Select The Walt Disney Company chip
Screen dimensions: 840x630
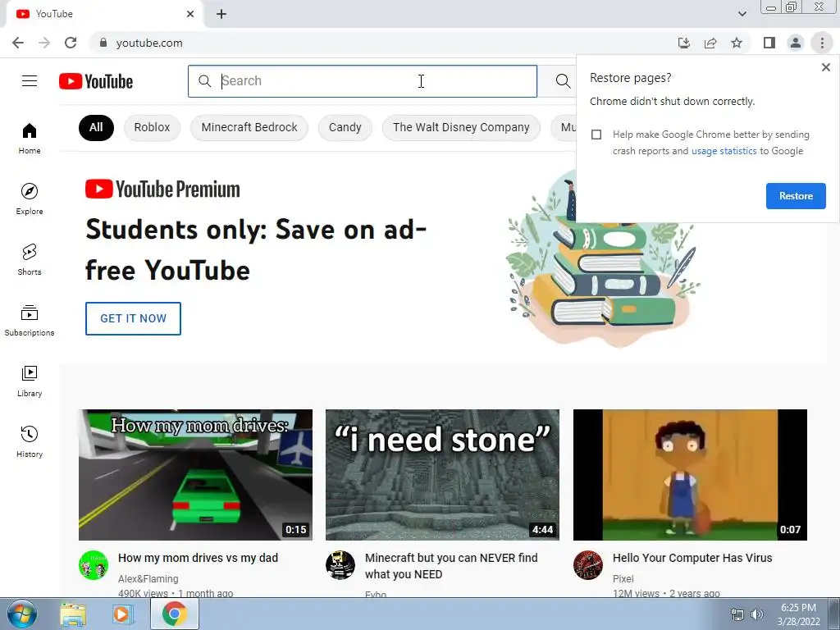tap(461, 127)
